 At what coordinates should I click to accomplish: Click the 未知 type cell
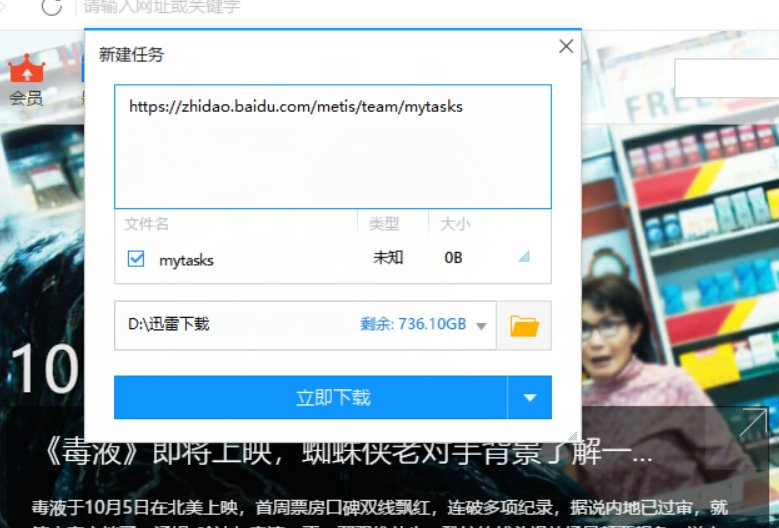[388, 258]
